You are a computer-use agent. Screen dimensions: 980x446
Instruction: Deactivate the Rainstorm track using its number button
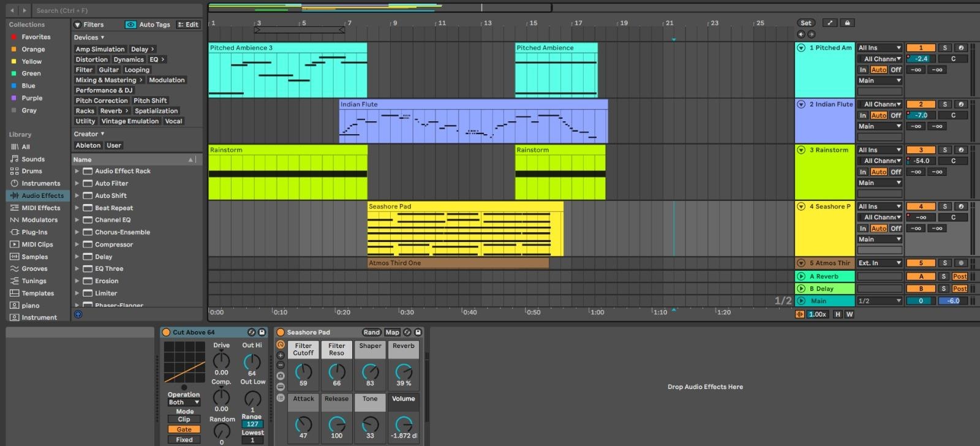pyautogui.click(x=920, y=150)
